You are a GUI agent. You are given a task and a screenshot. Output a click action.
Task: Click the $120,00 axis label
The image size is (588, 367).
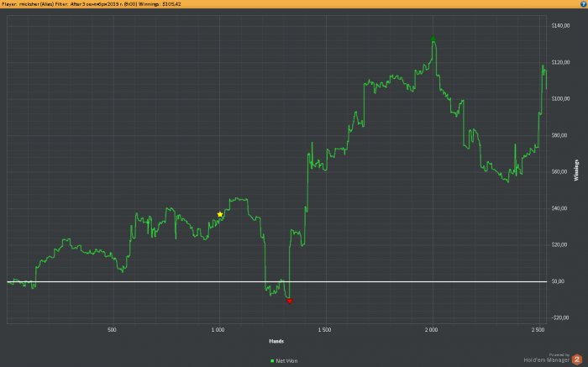560,62
